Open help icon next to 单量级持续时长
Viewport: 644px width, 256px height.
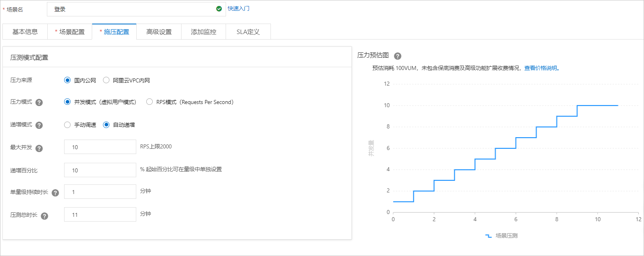click(55, 193)
